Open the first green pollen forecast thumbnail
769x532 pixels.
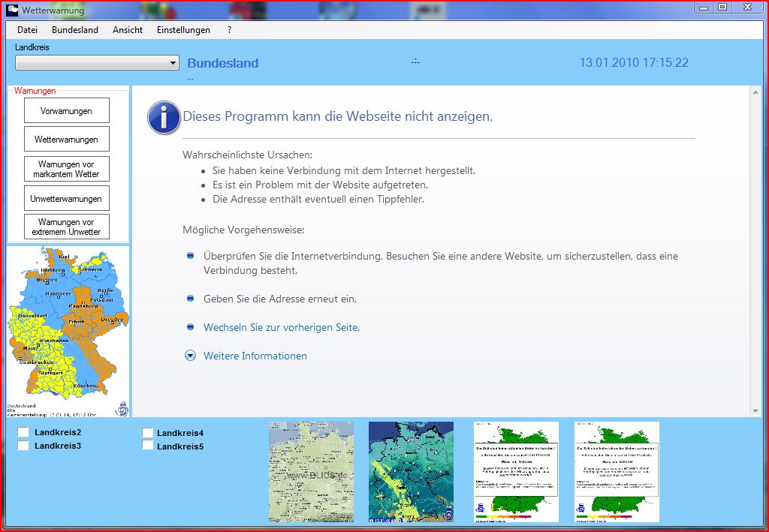click(516, 471)
